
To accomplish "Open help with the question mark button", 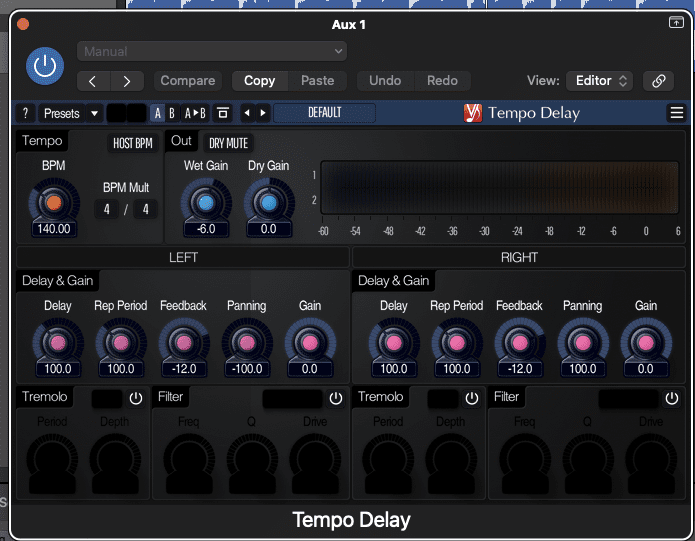I will (x=26, y=113).
